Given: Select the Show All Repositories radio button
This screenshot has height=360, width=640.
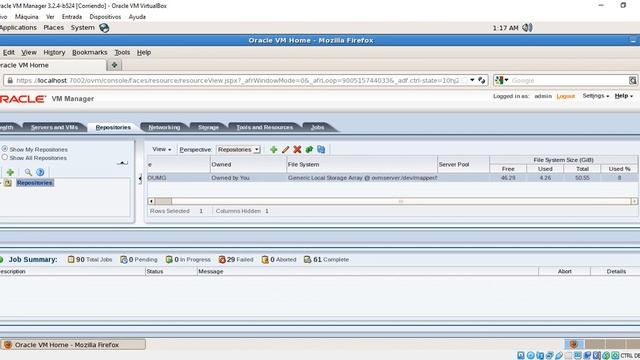Looking at the screenshot, I should 5,157.
